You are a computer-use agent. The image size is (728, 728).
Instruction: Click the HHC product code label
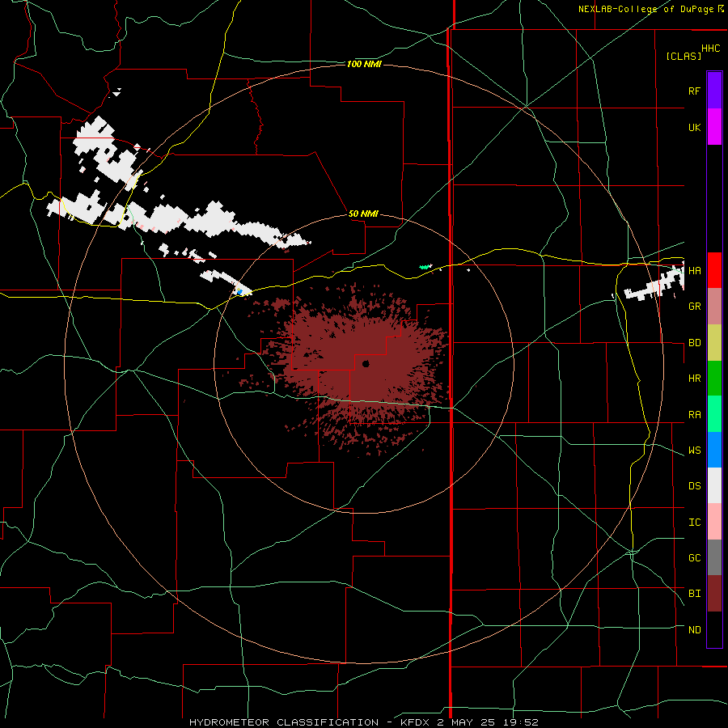click(x=710, y=49)
